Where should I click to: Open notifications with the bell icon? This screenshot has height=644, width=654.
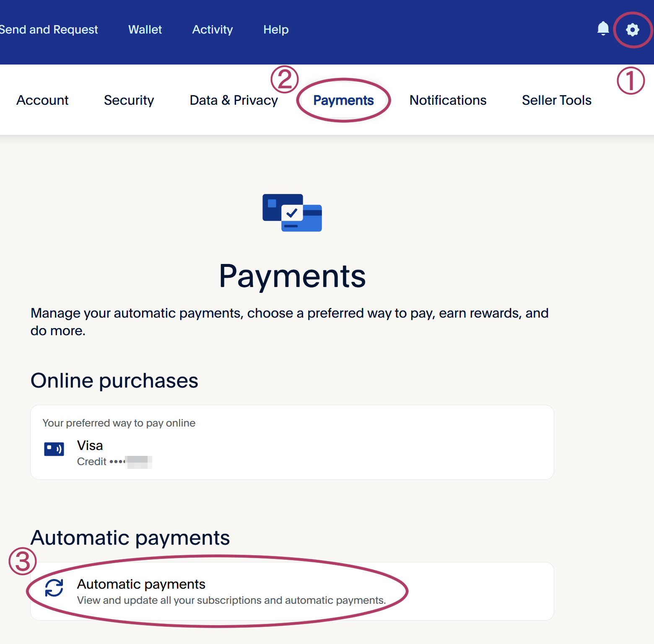pyautogui.click(x=603, y=28)
